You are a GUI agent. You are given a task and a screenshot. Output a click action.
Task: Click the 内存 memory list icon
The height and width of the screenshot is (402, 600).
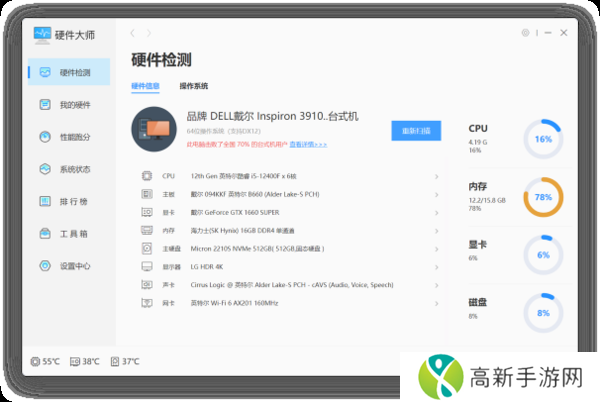147,230
